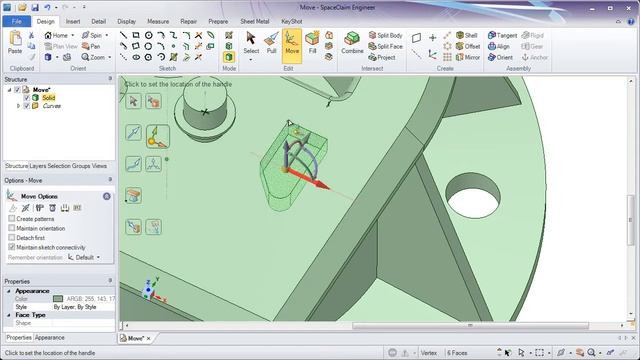This screenshot has width=640, height=360.
Task: Open the Zoom dropdown arrow
Action: pos(110,58)
